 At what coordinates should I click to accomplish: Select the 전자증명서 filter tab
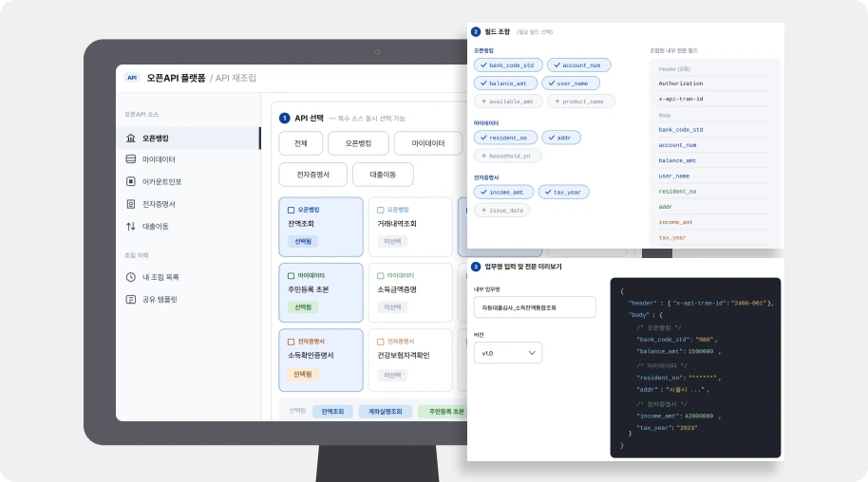[x=312, y=175]
